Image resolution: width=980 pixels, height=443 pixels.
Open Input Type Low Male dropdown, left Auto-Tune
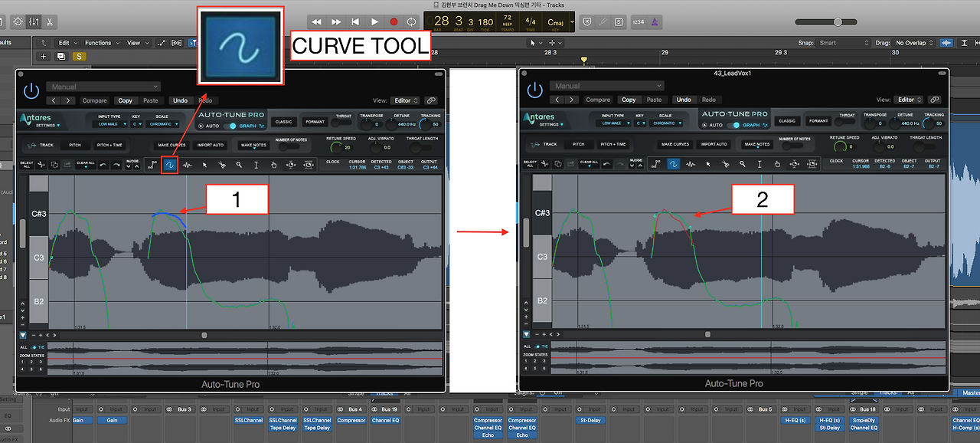[109, 123]
